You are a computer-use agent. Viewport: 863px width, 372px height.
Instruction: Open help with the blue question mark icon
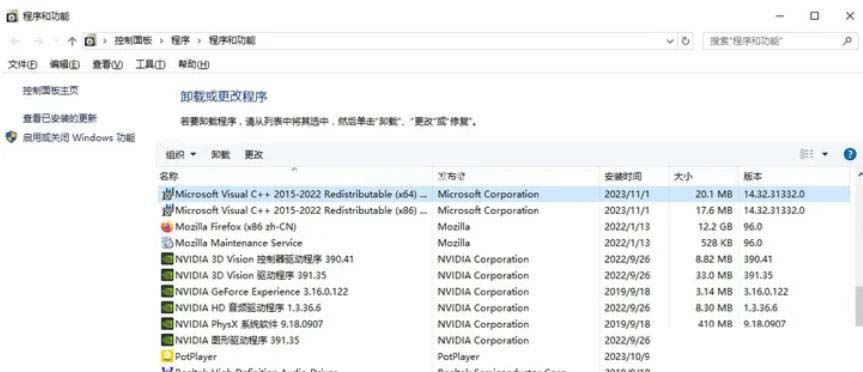pos(850,154)
